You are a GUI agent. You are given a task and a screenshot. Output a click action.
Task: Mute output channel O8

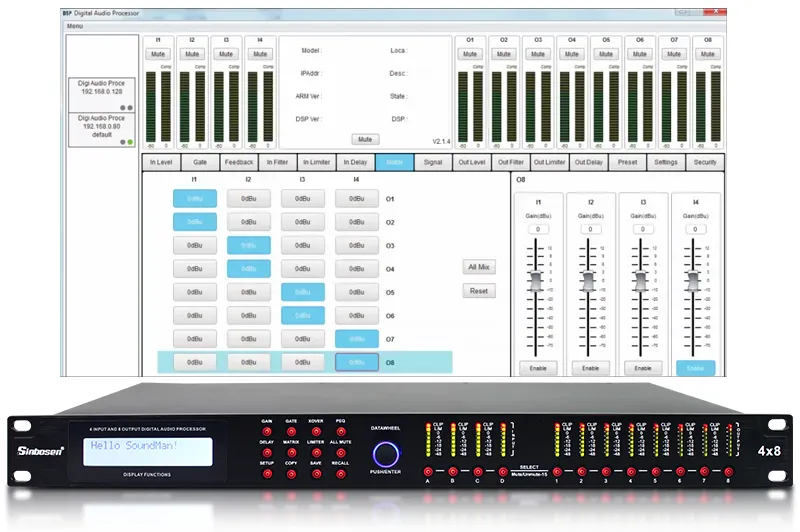click(707, 53)
